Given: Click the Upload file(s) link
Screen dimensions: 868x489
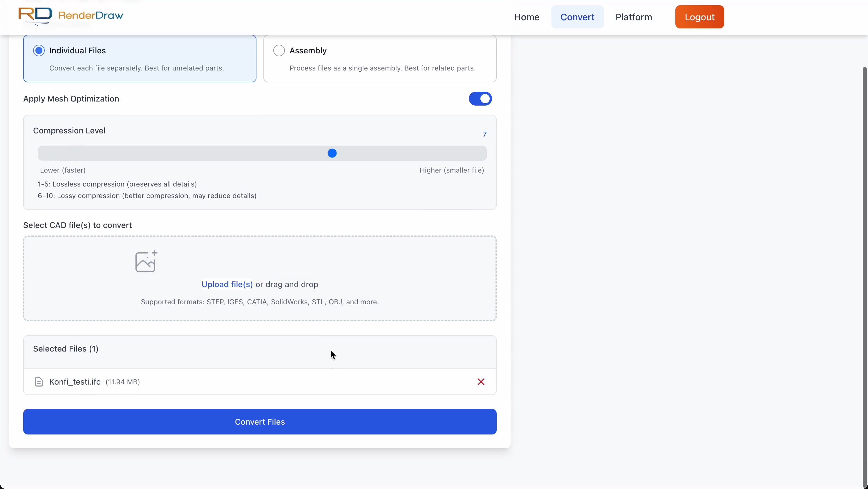Looking at the screenshot, I should coord(227,284).
